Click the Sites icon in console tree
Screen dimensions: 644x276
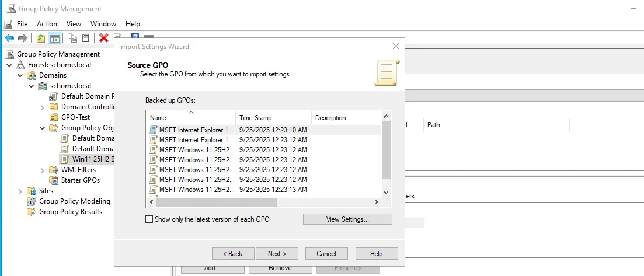coord(32,191)
